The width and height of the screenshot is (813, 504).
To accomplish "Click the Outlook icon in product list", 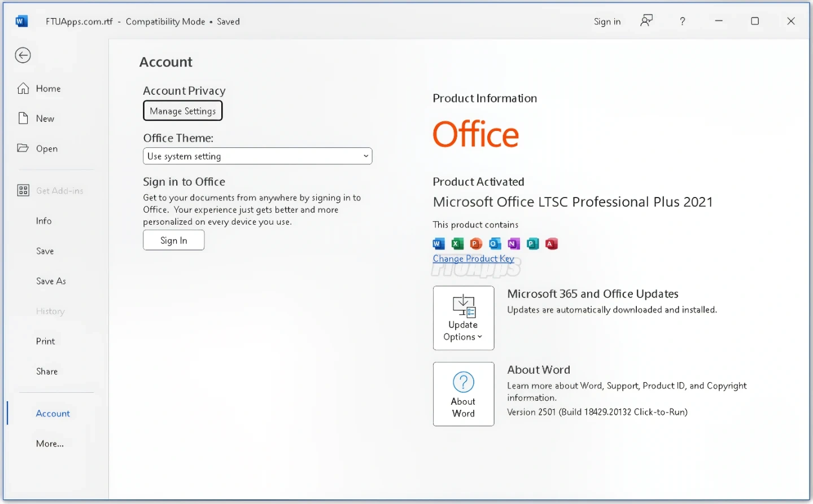I will [x=495, y=244].
